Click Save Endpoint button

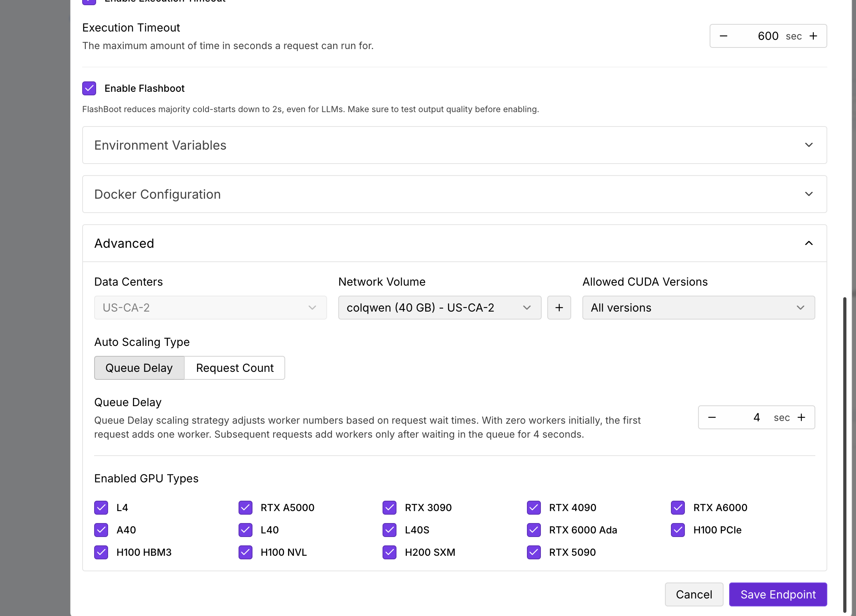pos(778,594)
